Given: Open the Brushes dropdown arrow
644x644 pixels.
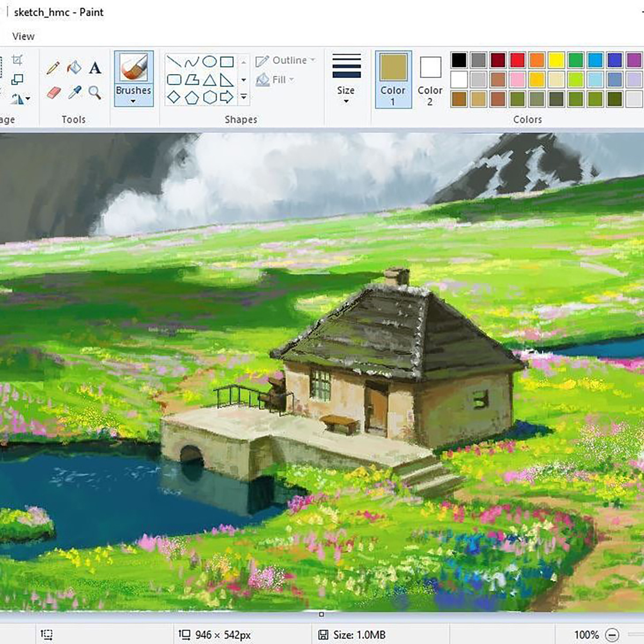Looking at the screenshot, I should tap(133, 101).
